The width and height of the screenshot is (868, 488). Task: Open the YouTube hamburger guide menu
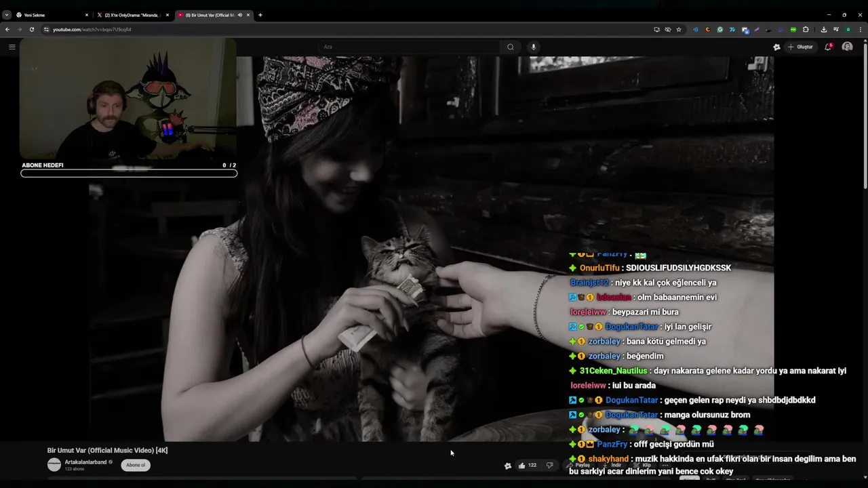pos(12,47)
